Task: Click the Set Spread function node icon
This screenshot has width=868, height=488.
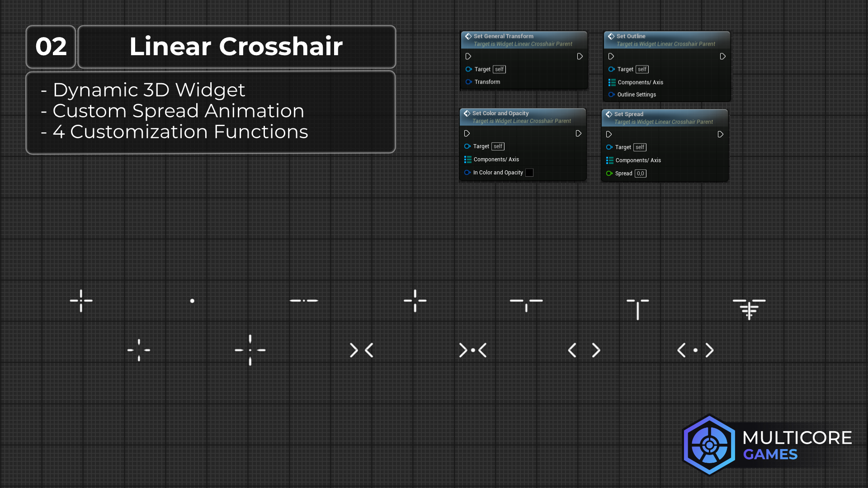Action: pyautogui.click(x=609, y=114)
